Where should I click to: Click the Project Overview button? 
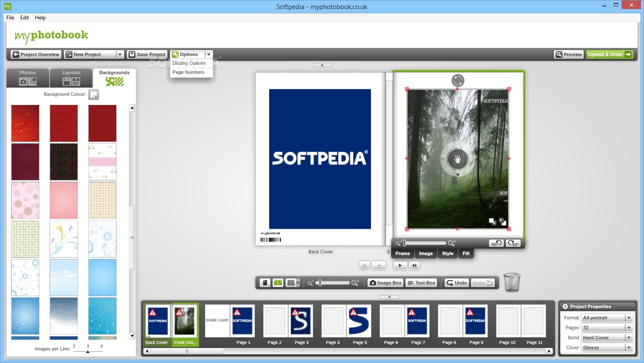(36, 54)
